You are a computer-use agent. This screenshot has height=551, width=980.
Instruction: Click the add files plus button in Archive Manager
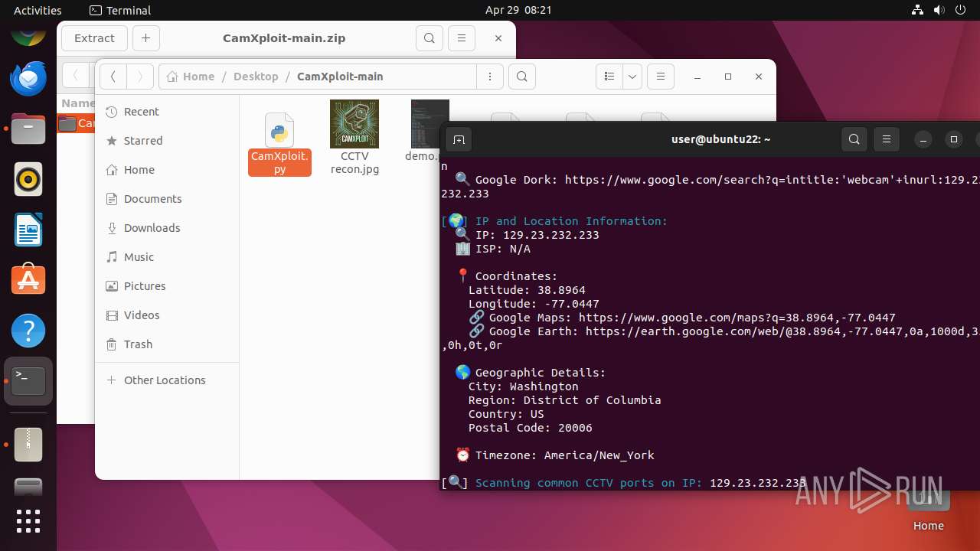pyautogui.click(x=145, y=38)
